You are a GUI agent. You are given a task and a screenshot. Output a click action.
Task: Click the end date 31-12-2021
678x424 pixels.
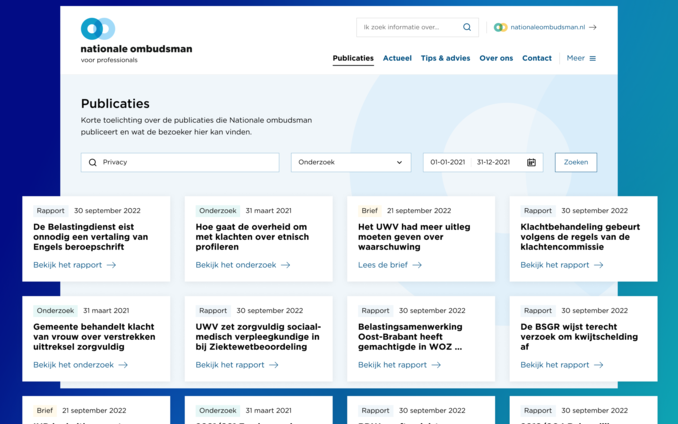493,163
